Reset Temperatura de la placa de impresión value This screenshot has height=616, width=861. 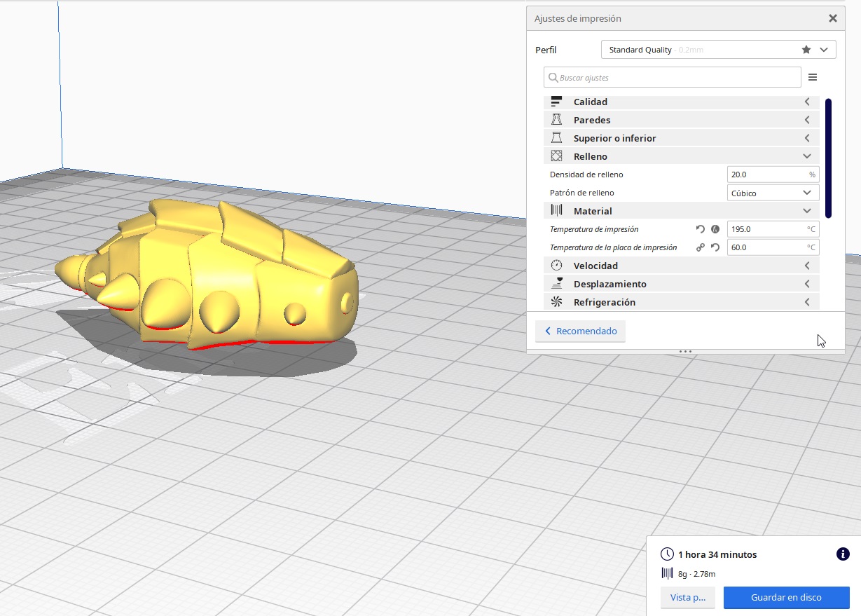(715, 247)
